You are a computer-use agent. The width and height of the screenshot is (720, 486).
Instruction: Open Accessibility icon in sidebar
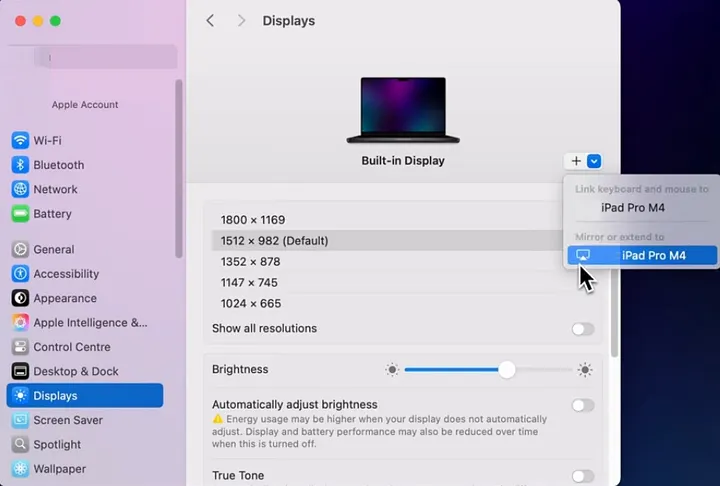pyautogui.click(x=20, y=274)
